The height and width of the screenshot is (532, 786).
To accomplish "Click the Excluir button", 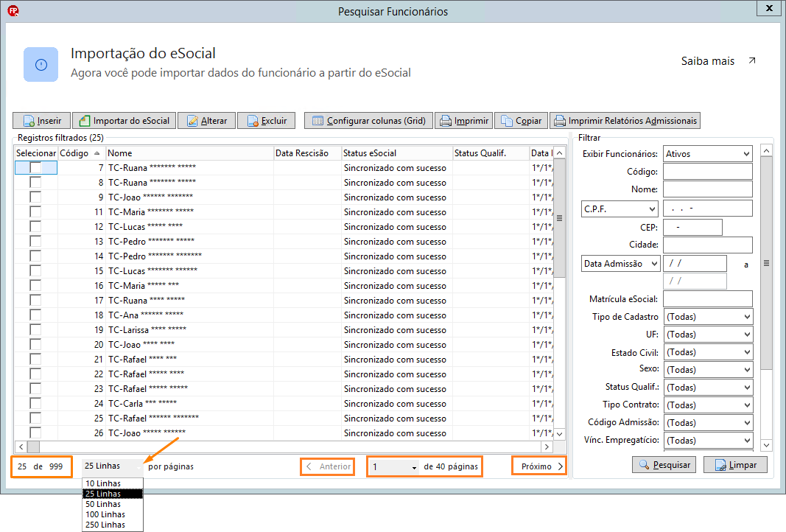I will coord(266,121).
